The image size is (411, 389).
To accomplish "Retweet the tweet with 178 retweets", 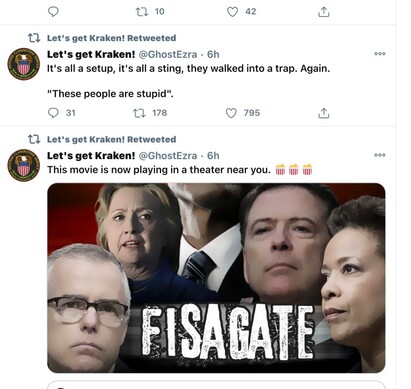I will click(x=139, y=113).
